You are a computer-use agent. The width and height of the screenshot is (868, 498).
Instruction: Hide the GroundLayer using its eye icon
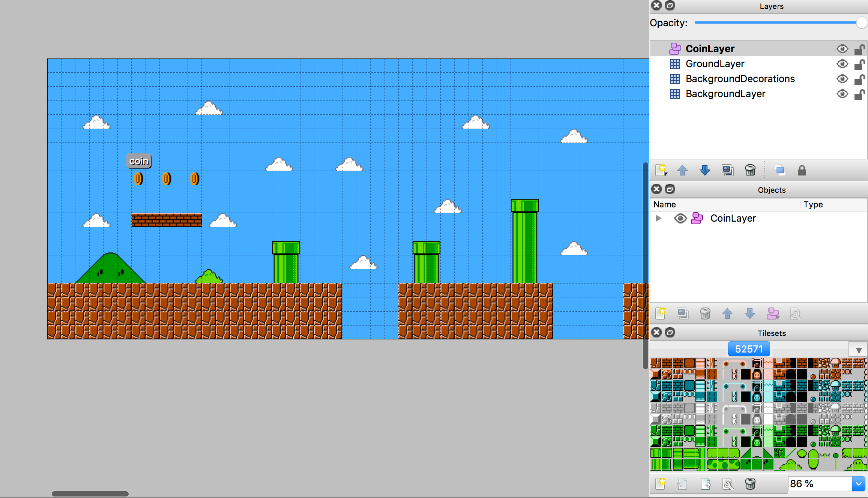coord(842,64)
